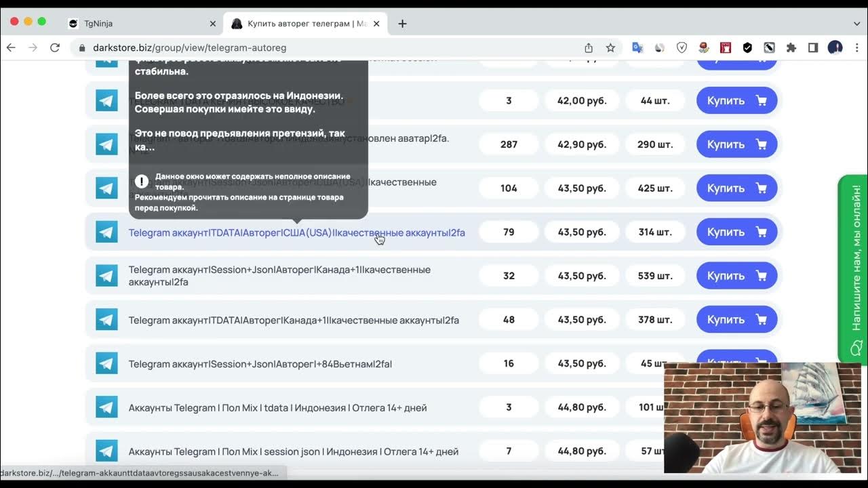Click the 44,80 руб. price in tdata Индонезия row
The height and width of the screenshot is (488, 868).
(x=582, y=407)
